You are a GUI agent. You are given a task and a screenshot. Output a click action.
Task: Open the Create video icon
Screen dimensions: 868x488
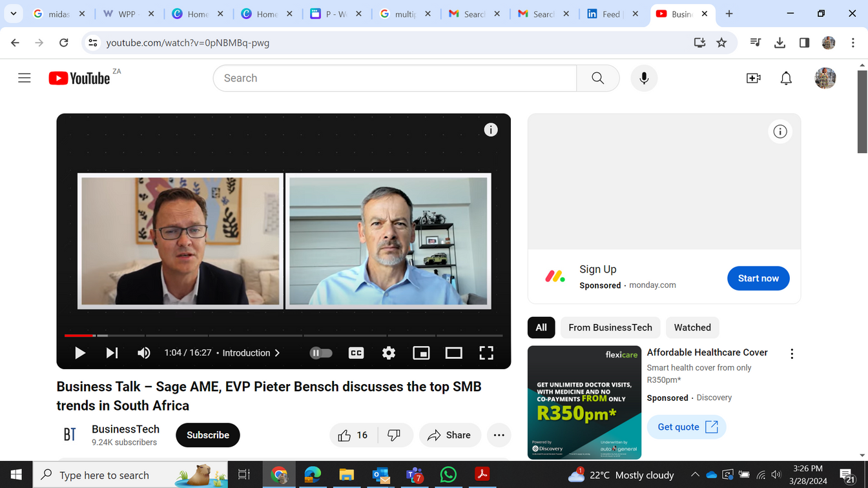(x=753, y=78)
